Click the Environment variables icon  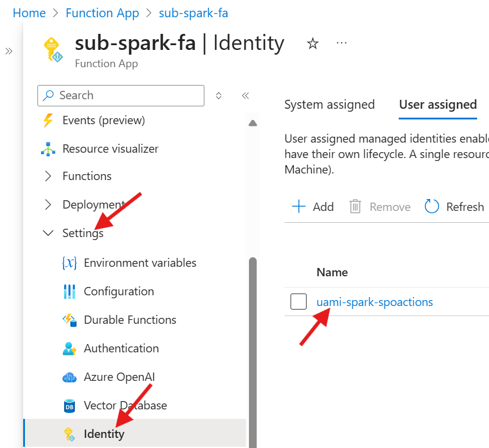point(70,263)
